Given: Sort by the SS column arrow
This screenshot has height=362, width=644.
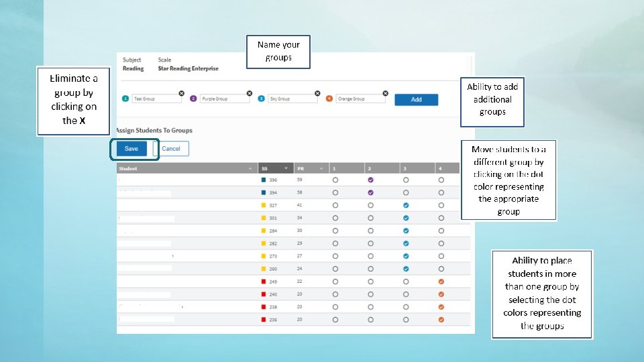Looking at the screenshot, I should [286, 169].
